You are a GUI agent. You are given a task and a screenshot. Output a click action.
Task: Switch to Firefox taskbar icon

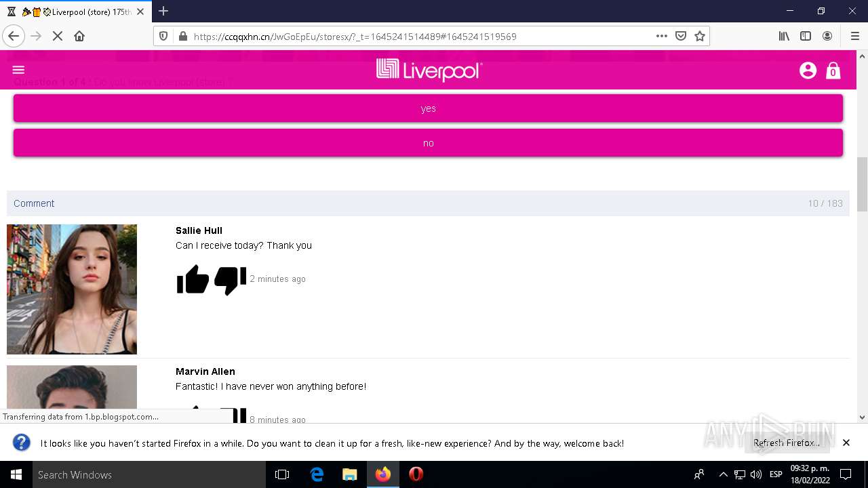pos(383,474)
